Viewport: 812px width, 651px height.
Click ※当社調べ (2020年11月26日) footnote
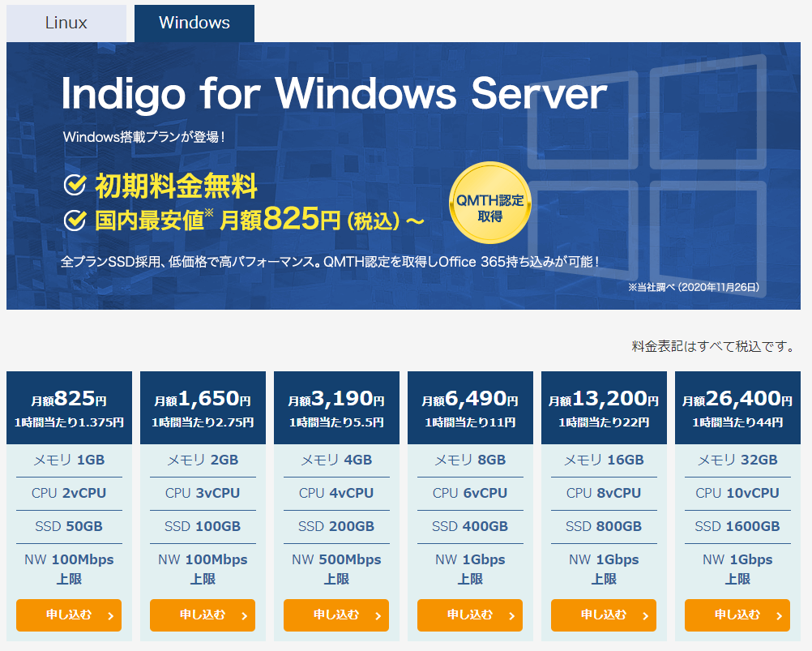click(694, 287)
